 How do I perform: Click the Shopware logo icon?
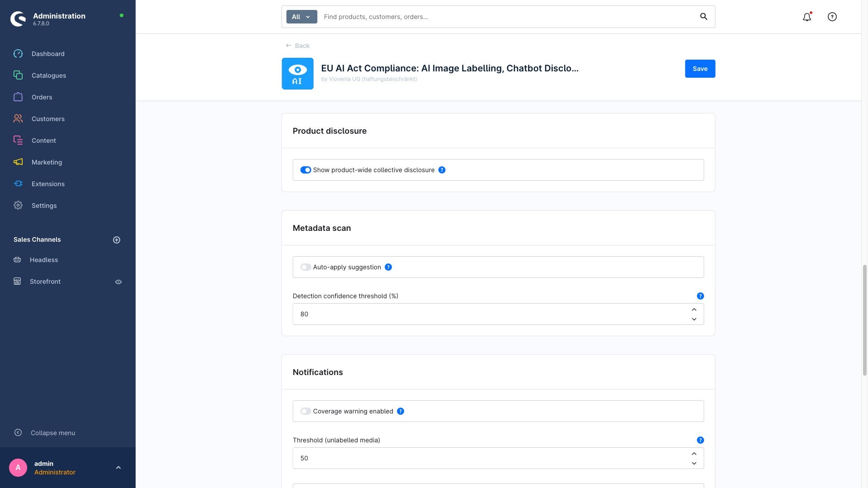(x=18, y=19)
